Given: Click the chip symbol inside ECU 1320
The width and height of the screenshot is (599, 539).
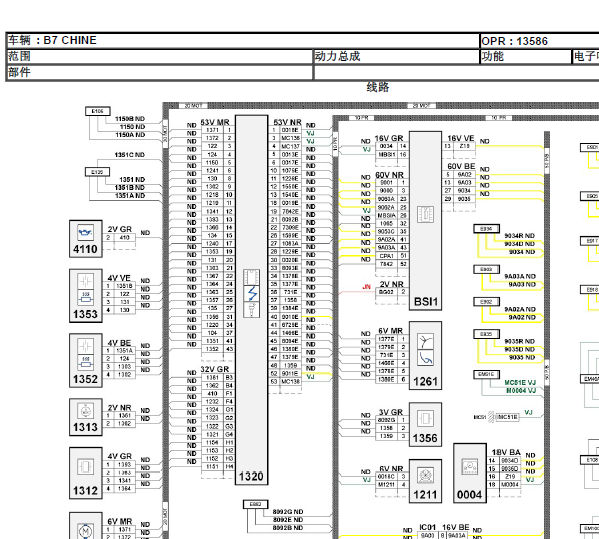Looking at the screenshot, I should (251, 277).
